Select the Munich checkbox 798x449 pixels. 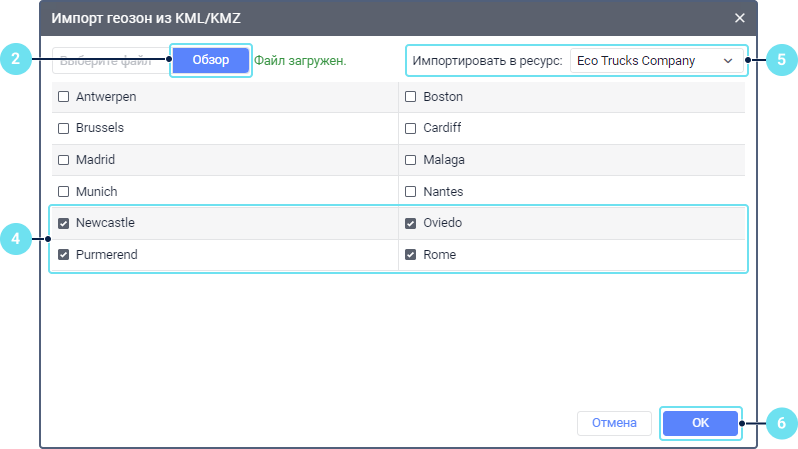64,191
